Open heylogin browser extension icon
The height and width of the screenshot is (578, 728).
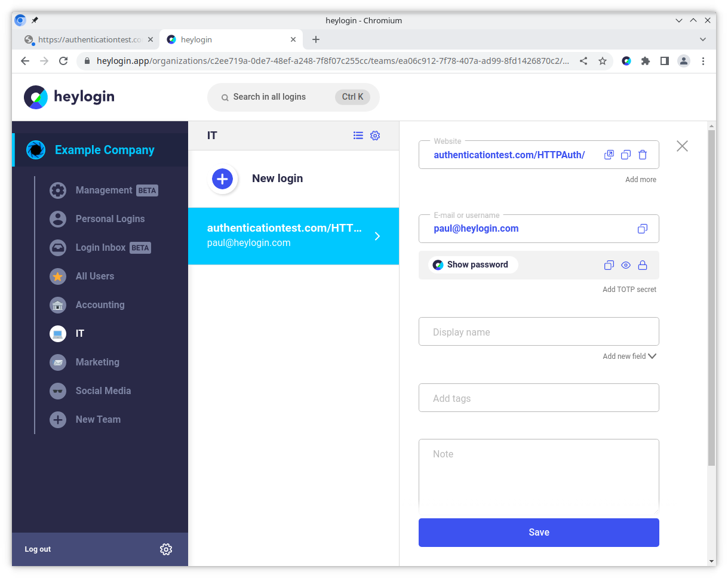(x=626, y=61)
